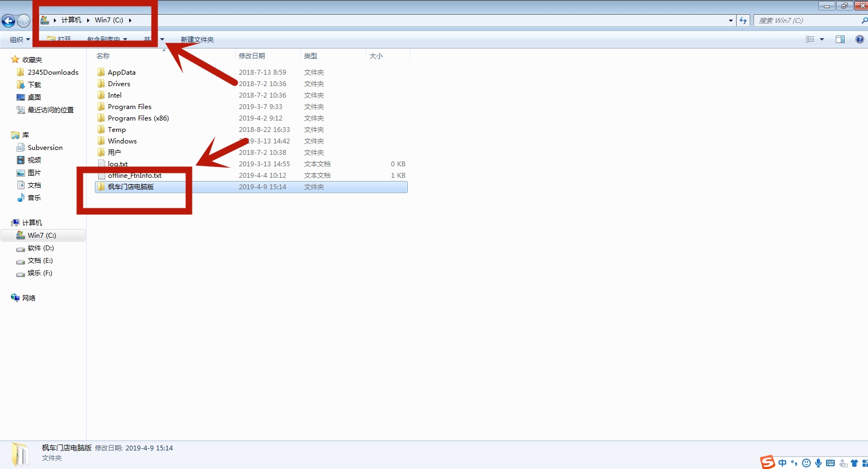Open the 组织 menu
Screen dimensions: 868x469
(x=20, y=39)
